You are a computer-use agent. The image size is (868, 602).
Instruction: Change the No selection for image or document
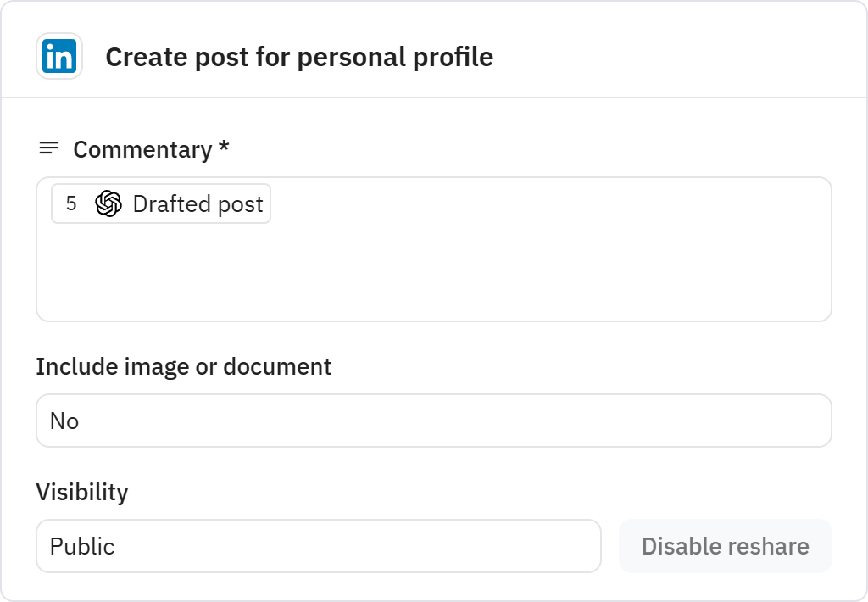click(434, 421)
